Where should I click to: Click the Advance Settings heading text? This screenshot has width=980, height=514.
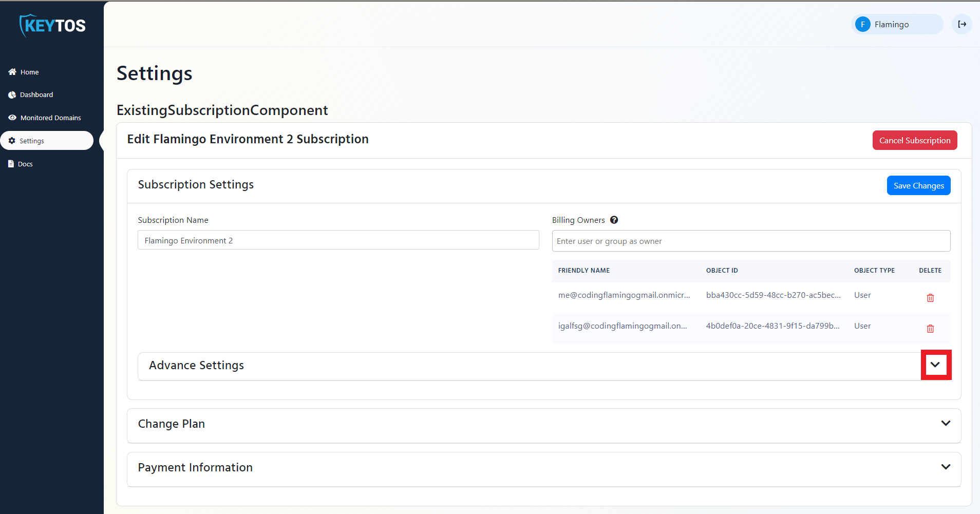(196, 365)
